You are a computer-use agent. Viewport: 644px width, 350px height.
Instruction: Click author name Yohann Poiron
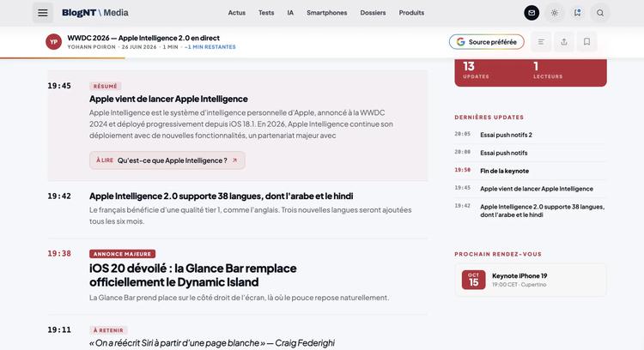(92, 47)
